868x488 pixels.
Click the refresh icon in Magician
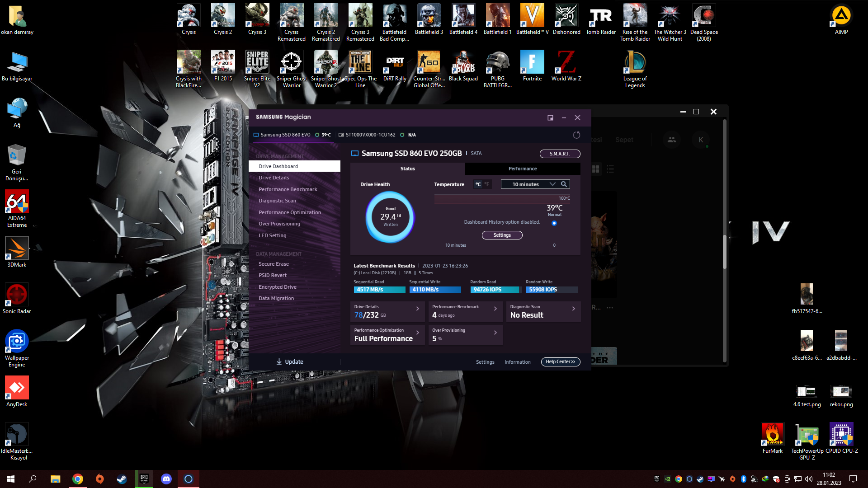pos(576,135)
